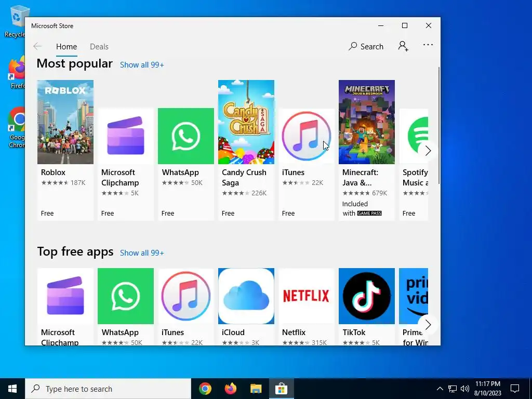The height and width of the screenshot is (399, 532).
Task: Open the sign-in account icon
Action: [403, 46]
